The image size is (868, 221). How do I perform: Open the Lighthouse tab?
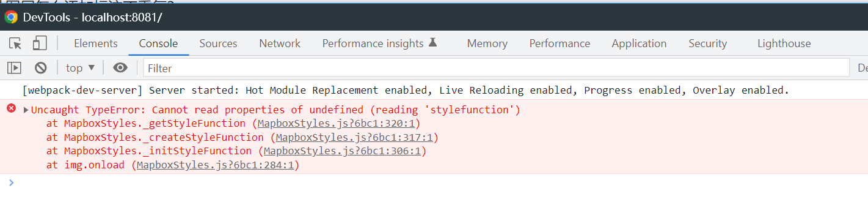click(x=784, y=43)
